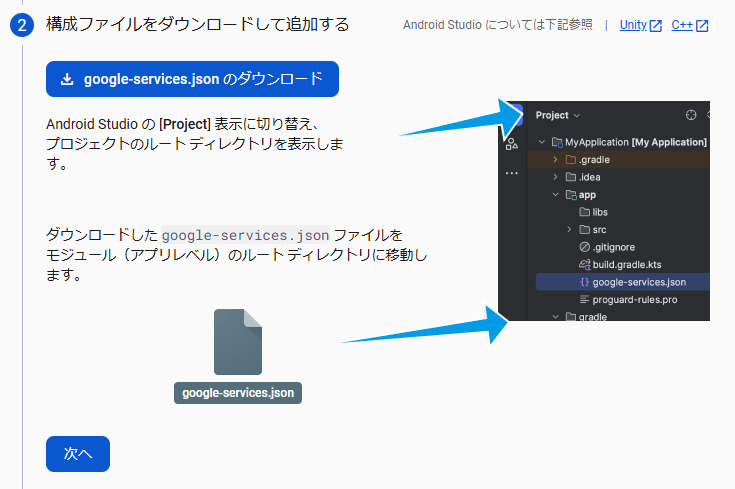Click the download arrow icon on button
Screen dimensions: 735x489
point(67,79)
